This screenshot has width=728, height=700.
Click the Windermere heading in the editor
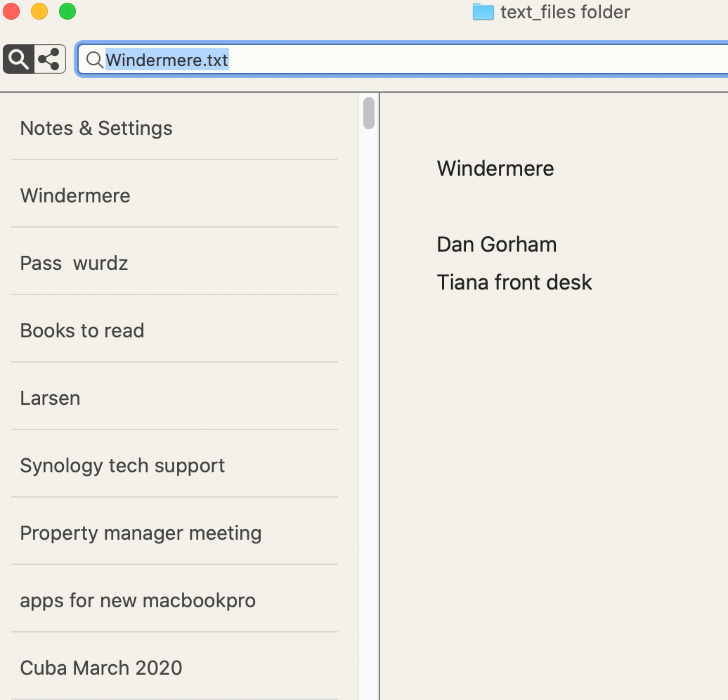(x=495, y=169)
